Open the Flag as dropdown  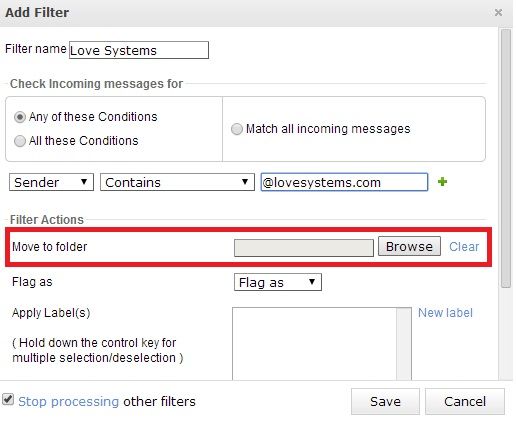(278, 282)
